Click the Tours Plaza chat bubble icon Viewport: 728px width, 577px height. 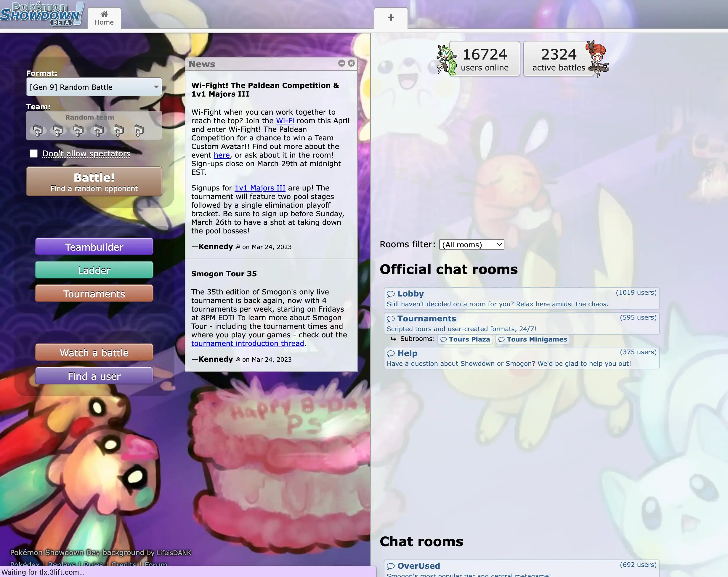coord(444,340)
